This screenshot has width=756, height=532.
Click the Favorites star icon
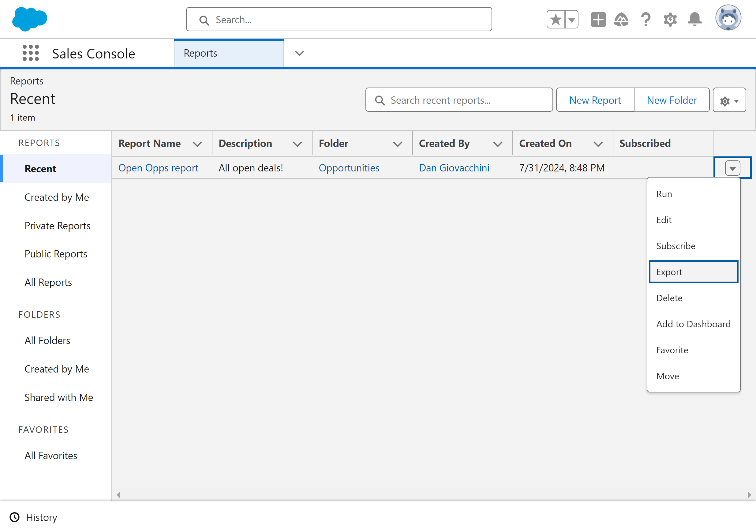(x=556, y=19)
